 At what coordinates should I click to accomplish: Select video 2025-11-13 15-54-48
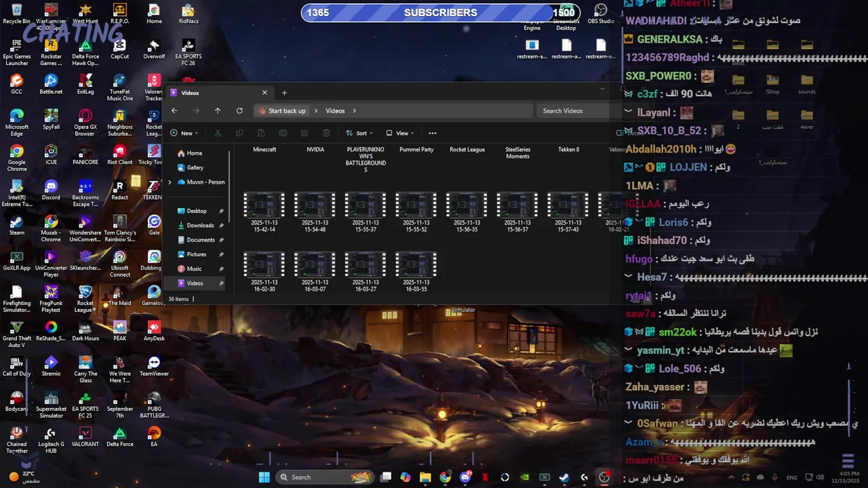coord(315,211)
